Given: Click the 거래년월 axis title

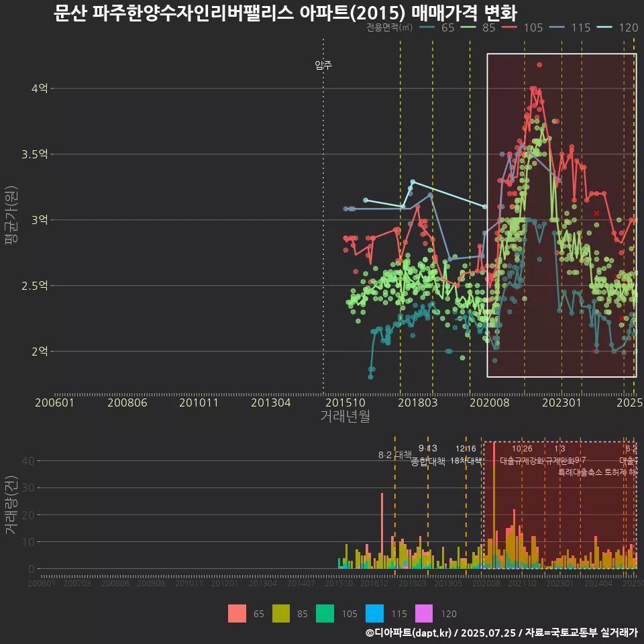Looking at the screenshot, I should (345, 416).
